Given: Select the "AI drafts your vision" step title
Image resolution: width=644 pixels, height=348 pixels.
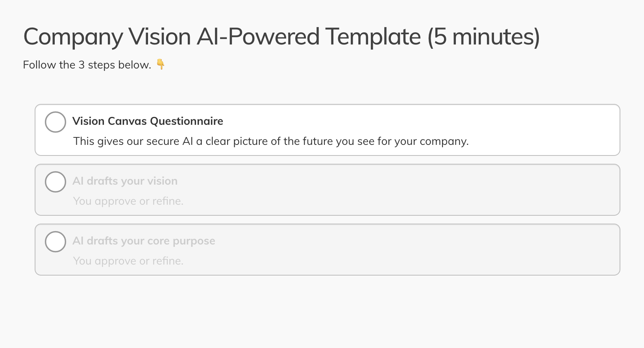Looking at the screenshot, I should pyautogui.click(x=125, y=181).
